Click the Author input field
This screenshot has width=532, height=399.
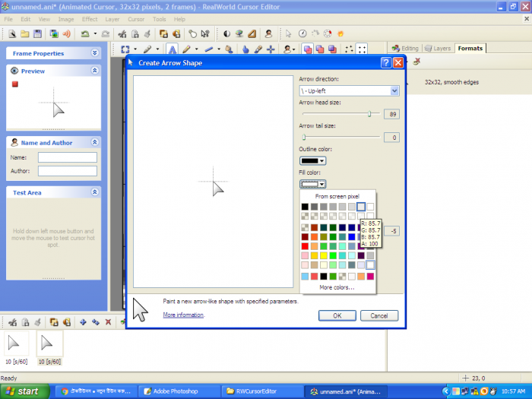point(68,171)
